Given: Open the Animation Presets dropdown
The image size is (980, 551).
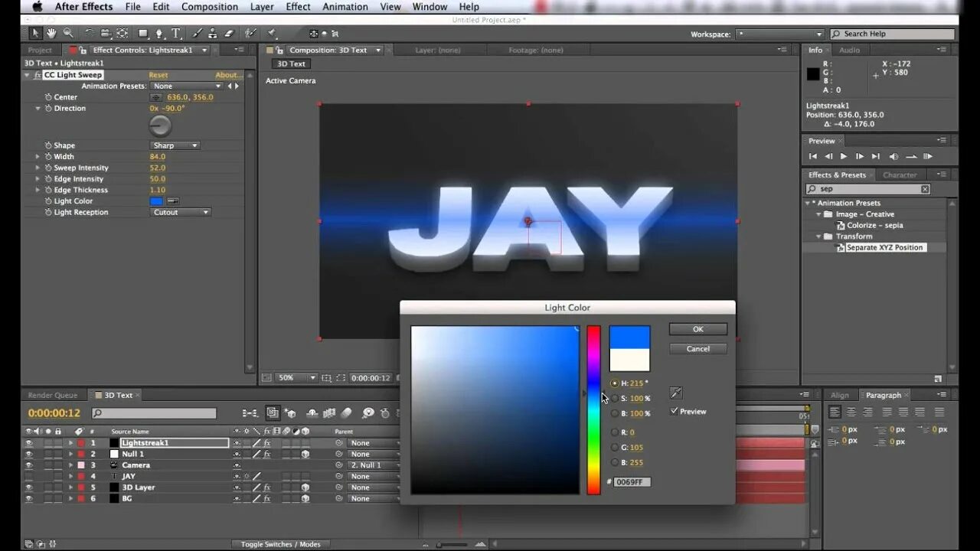Looking at the screenshot, I should [186, 86].
